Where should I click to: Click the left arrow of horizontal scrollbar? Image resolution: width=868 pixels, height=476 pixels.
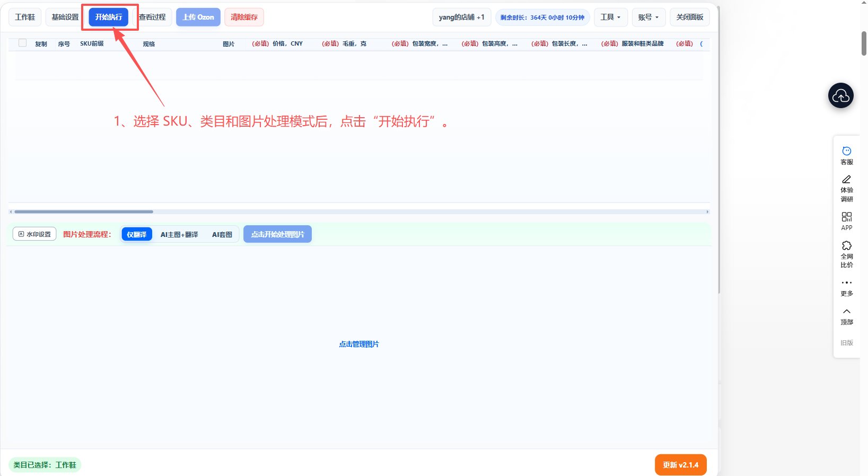pyautogui.click(x=11, y=211)
